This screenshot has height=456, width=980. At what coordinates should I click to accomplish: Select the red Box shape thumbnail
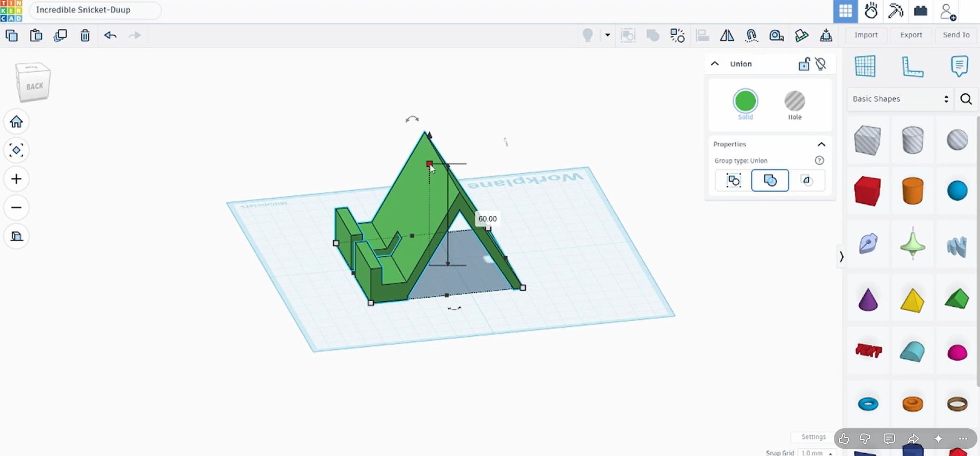tap(868, 191)
